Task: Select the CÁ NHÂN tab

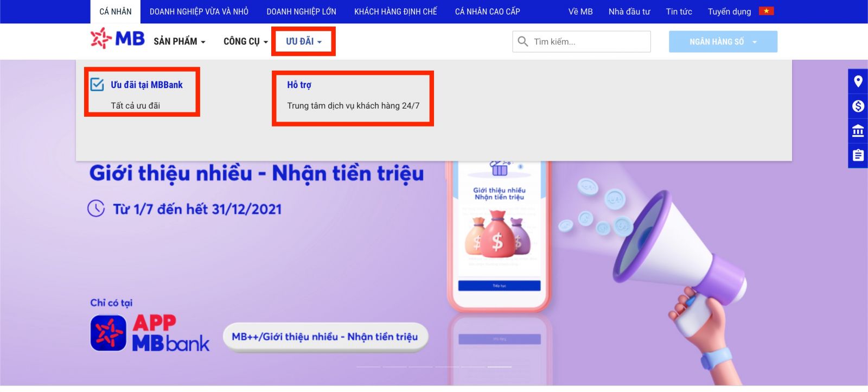Action: (x=116, y=11)
